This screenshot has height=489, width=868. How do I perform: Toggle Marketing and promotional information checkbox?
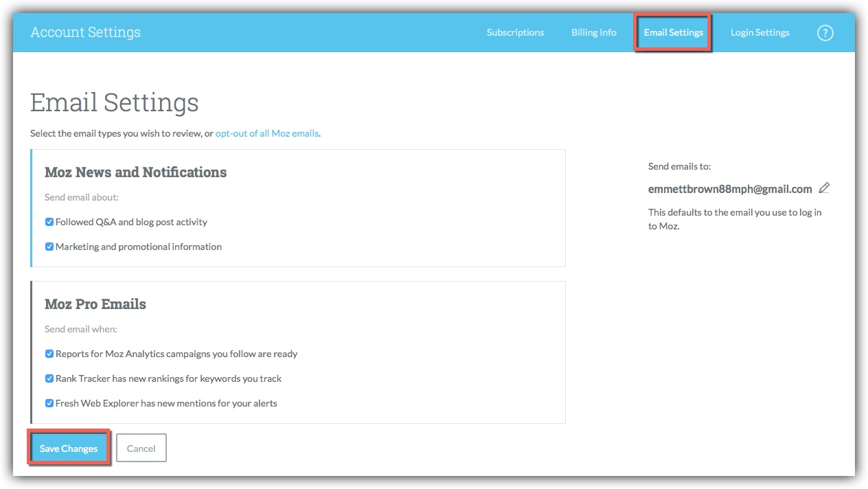tap(49, 247)
